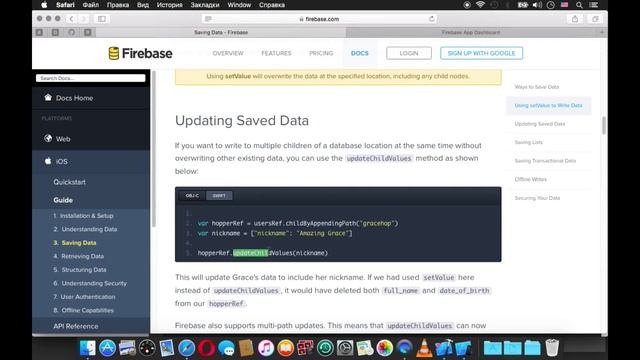
Task: Click Safari's forward arrow button
Action: (83, 19)
